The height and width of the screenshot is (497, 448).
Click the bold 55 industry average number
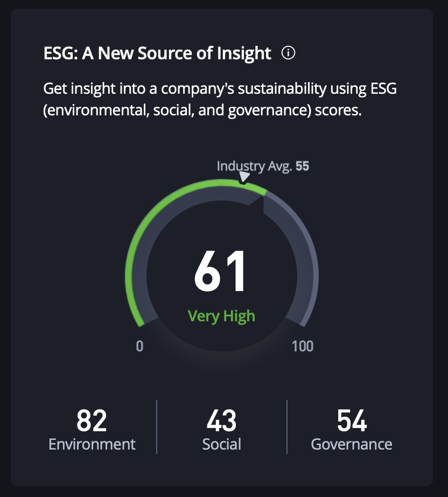pyautogui.click(x=303, y=165)
